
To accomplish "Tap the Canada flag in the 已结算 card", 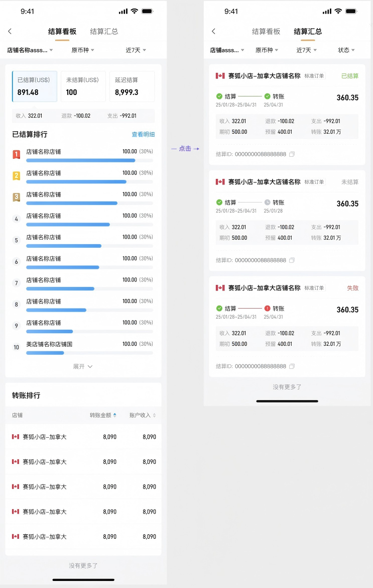I will pyautogui.click(x=220, y=76).
